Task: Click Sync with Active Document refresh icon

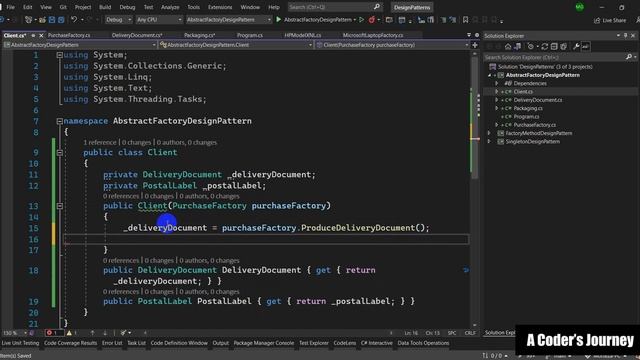Action: 544,47
